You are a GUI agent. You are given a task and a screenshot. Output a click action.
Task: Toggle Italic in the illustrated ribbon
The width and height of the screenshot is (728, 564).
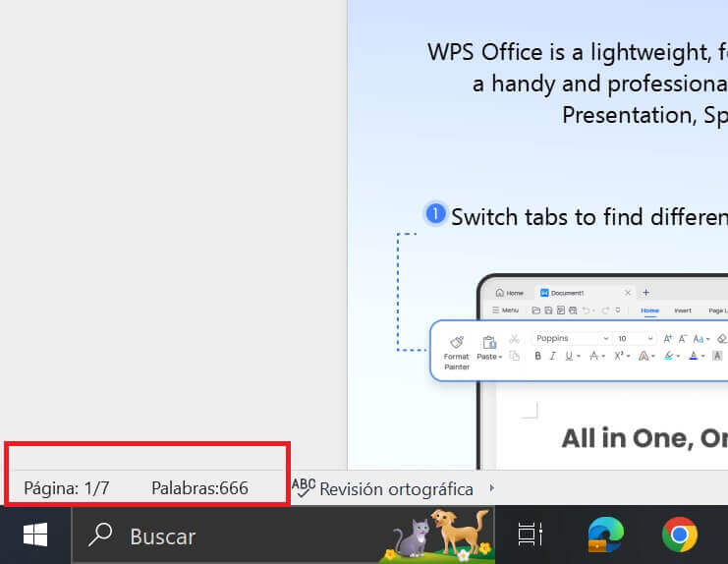(552, 356)
